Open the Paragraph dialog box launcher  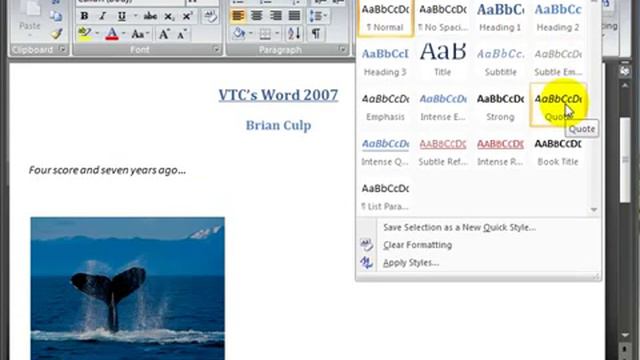click(x=342, y=50)
